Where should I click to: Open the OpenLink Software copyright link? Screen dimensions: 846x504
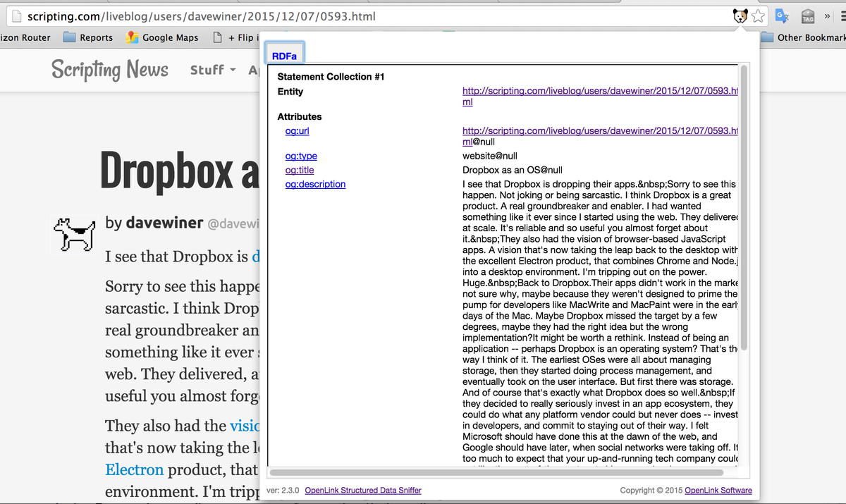click(x=718, y=490)
